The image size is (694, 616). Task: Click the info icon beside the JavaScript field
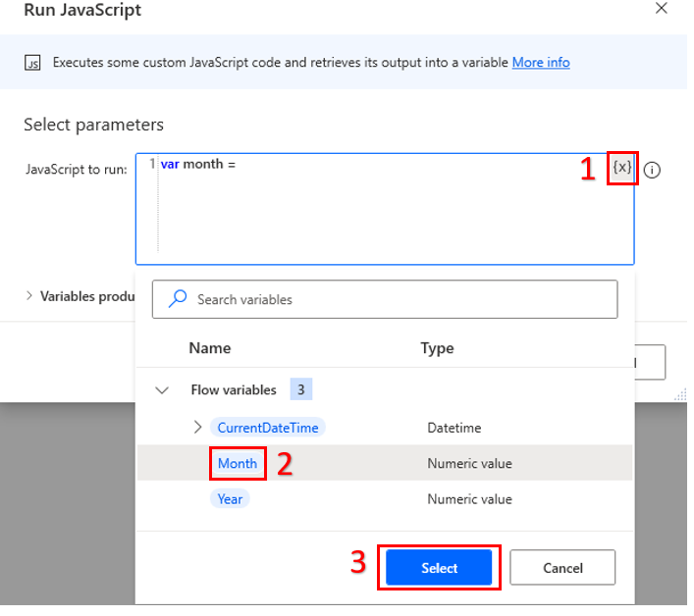click(x=652, y=170)
